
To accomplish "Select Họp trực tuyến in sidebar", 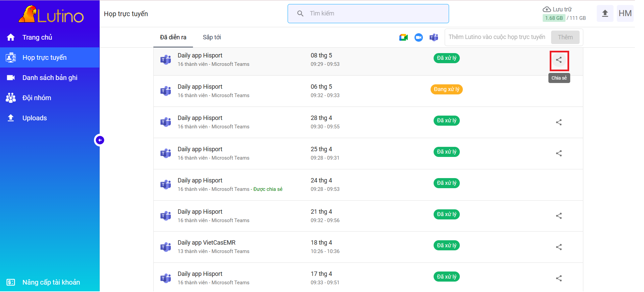I will click(x=50, y=57).
